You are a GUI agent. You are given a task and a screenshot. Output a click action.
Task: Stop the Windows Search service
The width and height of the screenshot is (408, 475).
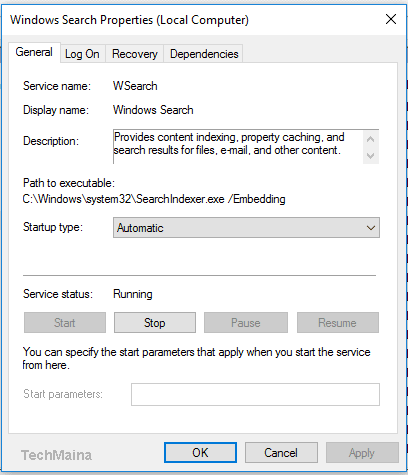pyautogui.click(x=155, y=323)
